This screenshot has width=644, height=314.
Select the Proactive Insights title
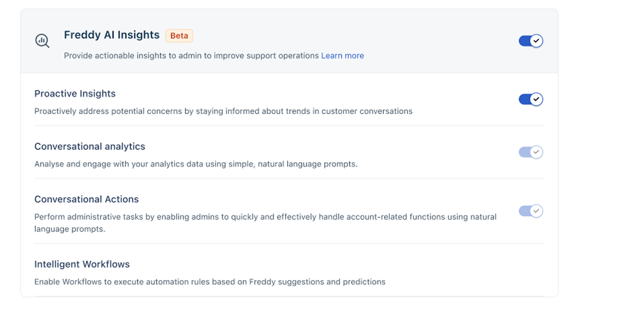pos(75,94)
